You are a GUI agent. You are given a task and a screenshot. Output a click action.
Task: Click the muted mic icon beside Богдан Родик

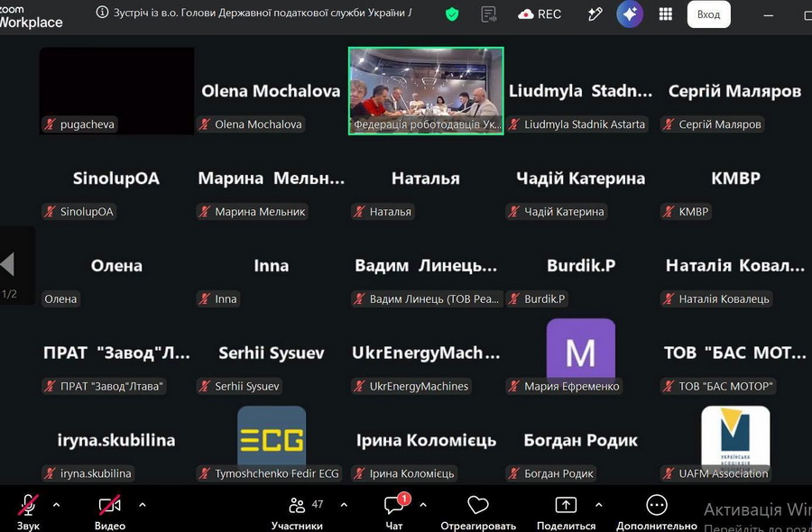point(513,473)
